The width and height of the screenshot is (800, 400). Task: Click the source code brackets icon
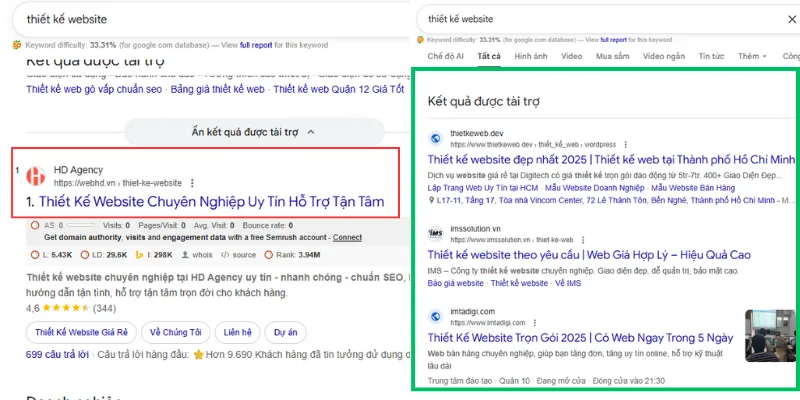click(225, 255)
